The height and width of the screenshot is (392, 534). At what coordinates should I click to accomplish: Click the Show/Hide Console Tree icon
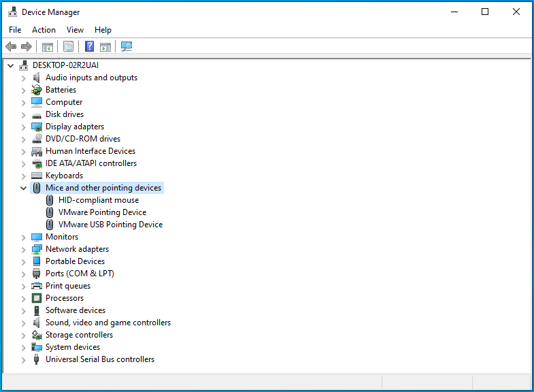48,47
